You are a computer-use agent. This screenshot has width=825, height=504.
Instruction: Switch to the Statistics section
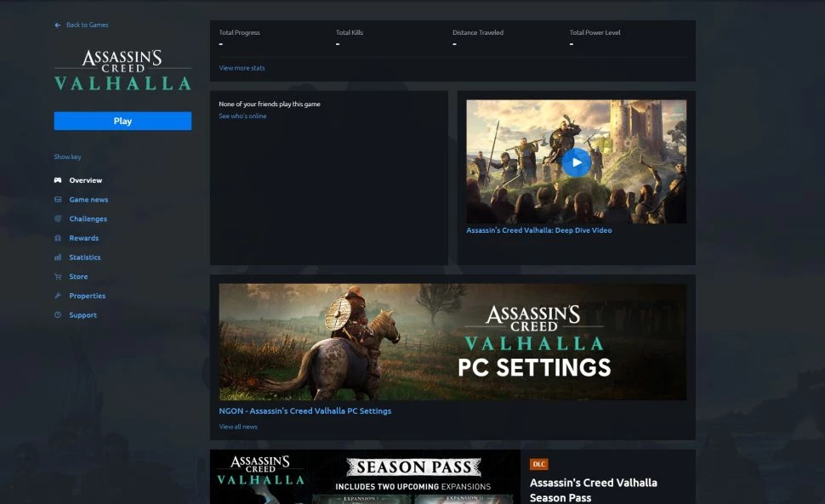click(x=85, y=258)
